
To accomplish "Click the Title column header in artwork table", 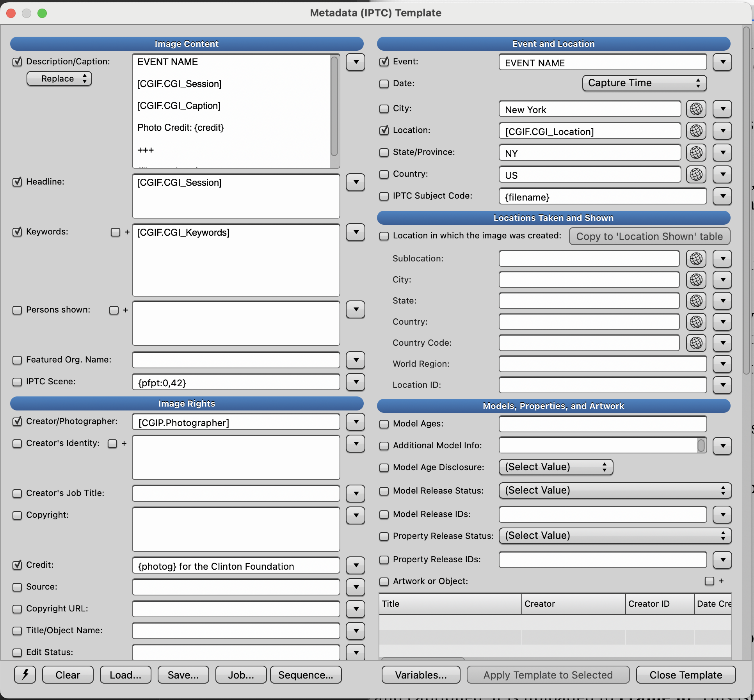I will pyautogui.click(x=450, y=604).
